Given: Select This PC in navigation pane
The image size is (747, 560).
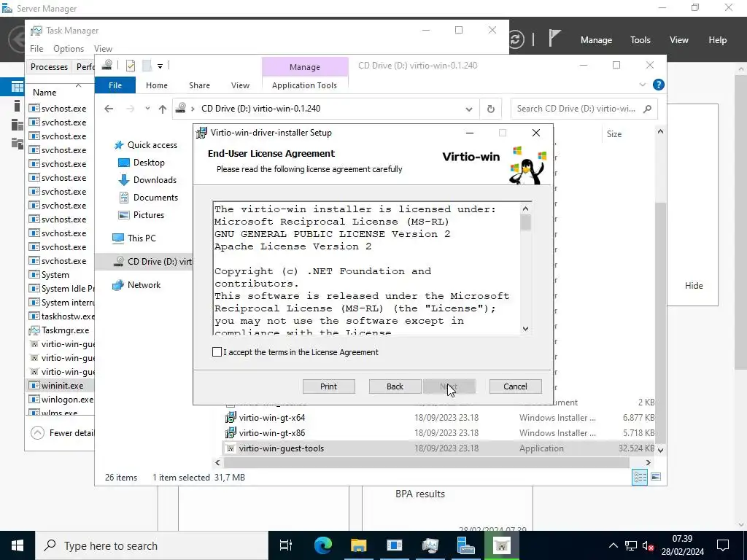Looking at the screenshot, I should tap(134, 238).
